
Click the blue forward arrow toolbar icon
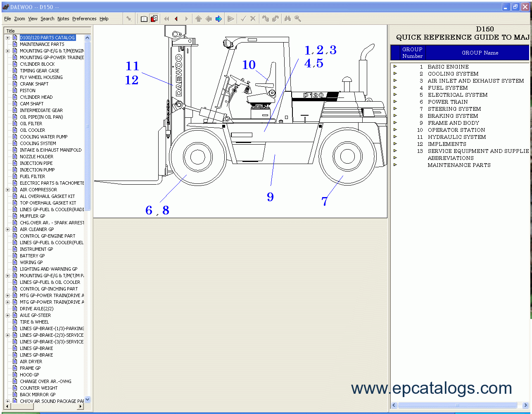218,19
